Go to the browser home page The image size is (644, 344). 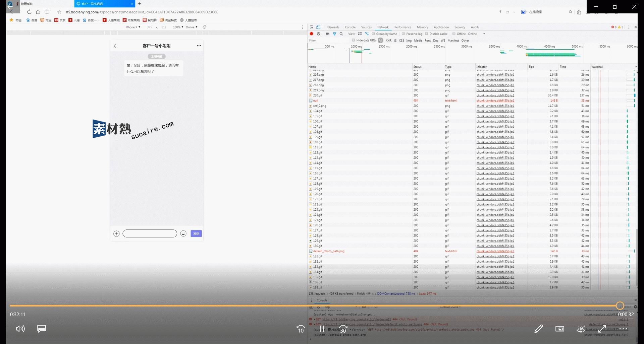click(38, 12)
